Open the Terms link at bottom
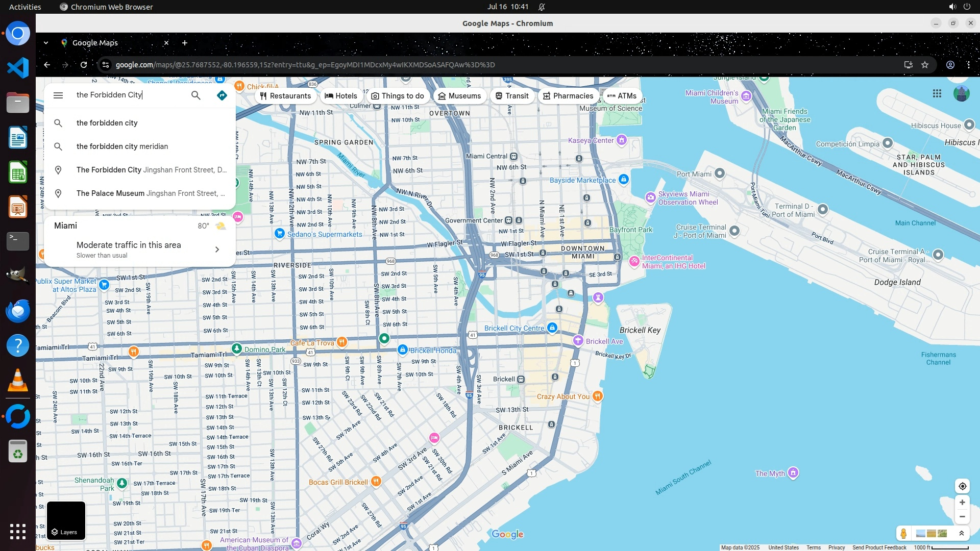980x551 pixels. pyautogui.click(x=813, y=547)
